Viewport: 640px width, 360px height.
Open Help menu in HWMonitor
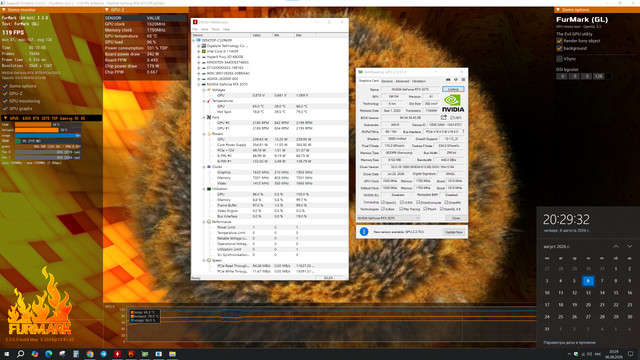coord(226,29)
